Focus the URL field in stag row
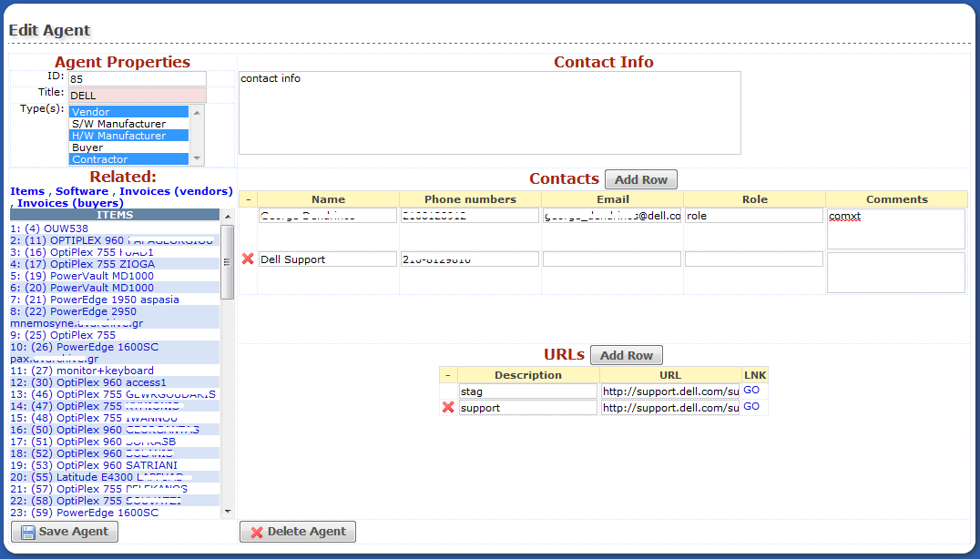This screenshot has height=559, width=980. (x=670, y=391)
